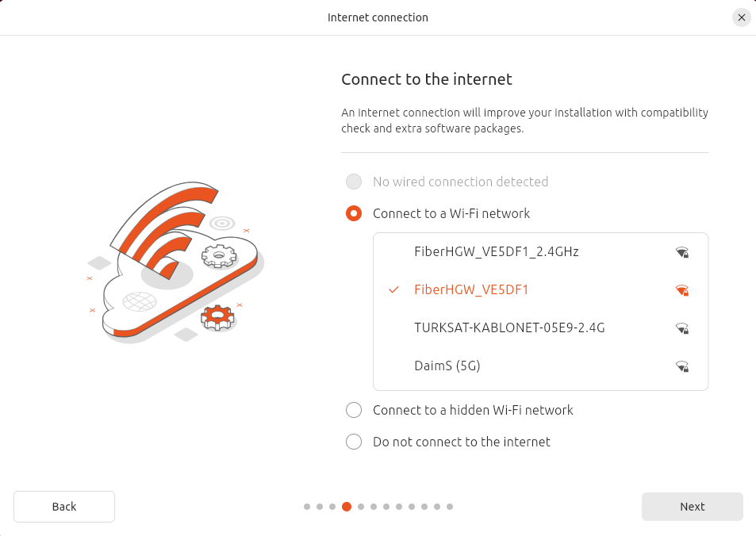Click Wi-Fi signal icon for FiberHGW_VE5DF1_2.4GHz

(681, 253)
